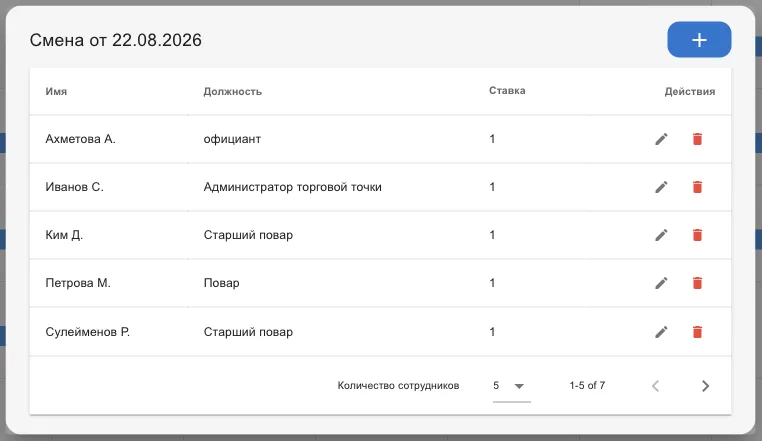Delete the Иванов С. row with trash icon

click(x=697, y=187)
